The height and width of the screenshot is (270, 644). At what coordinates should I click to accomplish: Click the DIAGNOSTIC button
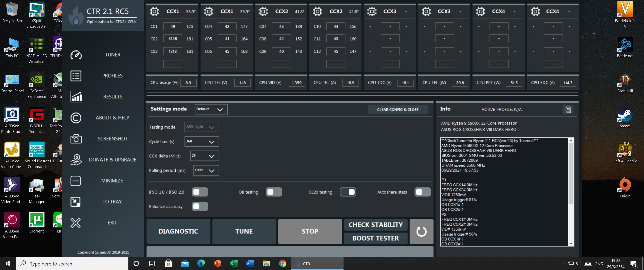[x=178, y=231]
